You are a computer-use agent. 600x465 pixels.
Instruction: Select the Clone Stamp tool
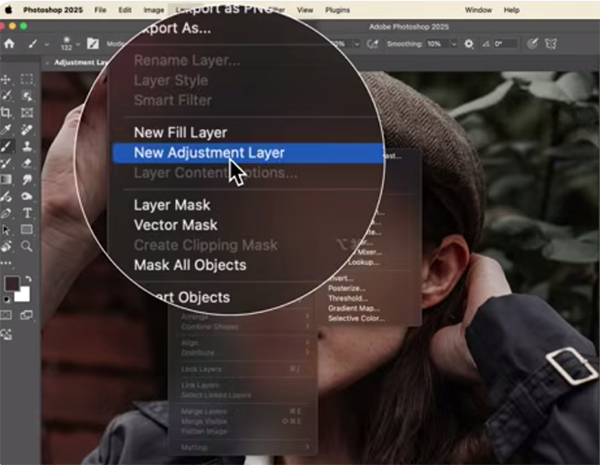(x=27, y=146)
